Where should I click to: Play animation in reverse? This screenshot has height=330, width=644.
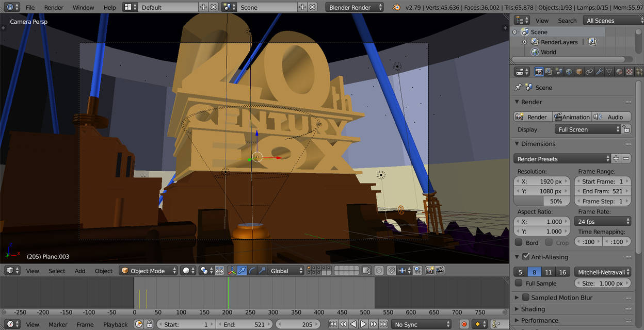click(353, 324)
